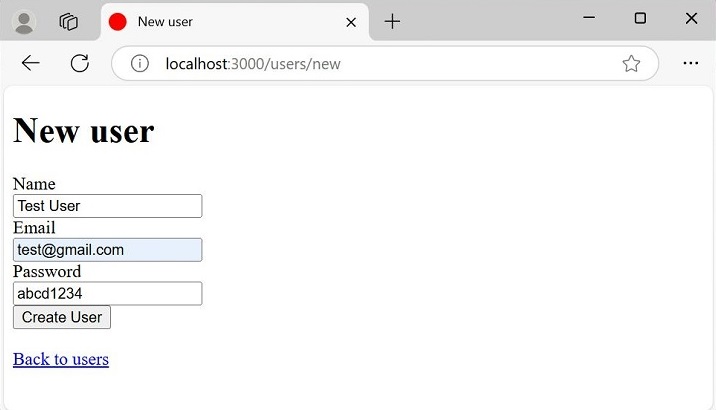Maximize the browser window
The image size is (716, 410).
click(x=640, y=19)
